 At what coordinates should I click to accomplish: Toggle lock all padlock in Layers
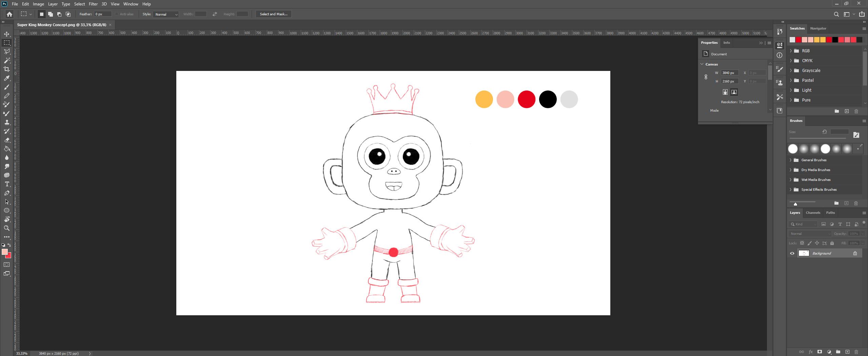(832, 243)
